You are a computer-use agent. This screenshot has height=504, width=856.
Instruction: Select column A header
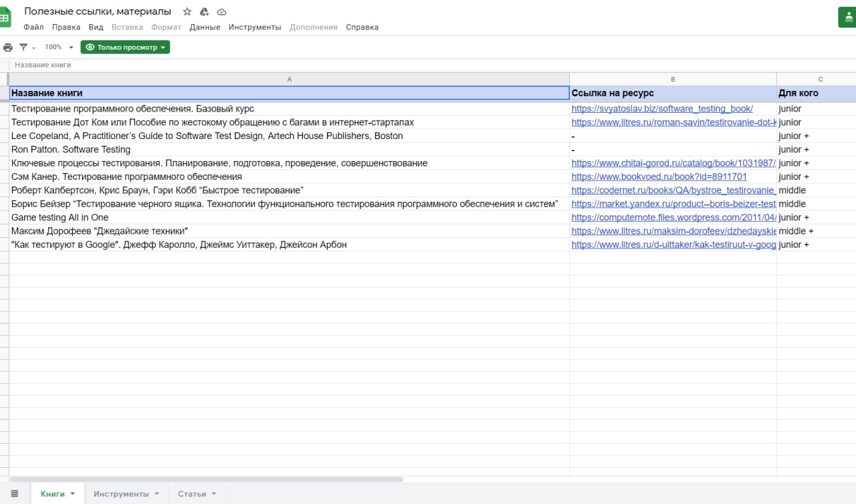point(290,80)
